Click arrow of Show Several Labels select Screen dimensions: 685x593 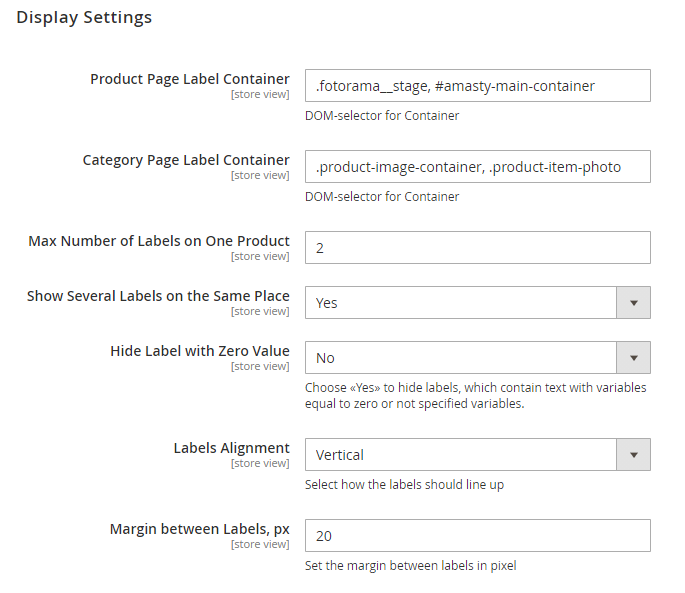pos(633,303)
